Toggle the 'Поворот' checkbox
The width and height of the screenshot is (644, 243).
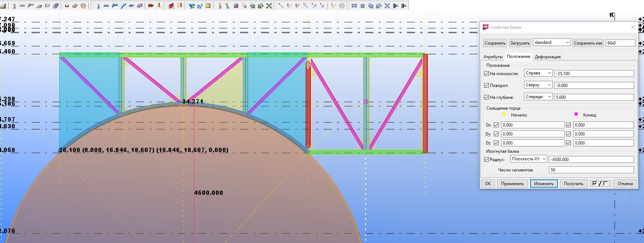[x=487, y=86]
